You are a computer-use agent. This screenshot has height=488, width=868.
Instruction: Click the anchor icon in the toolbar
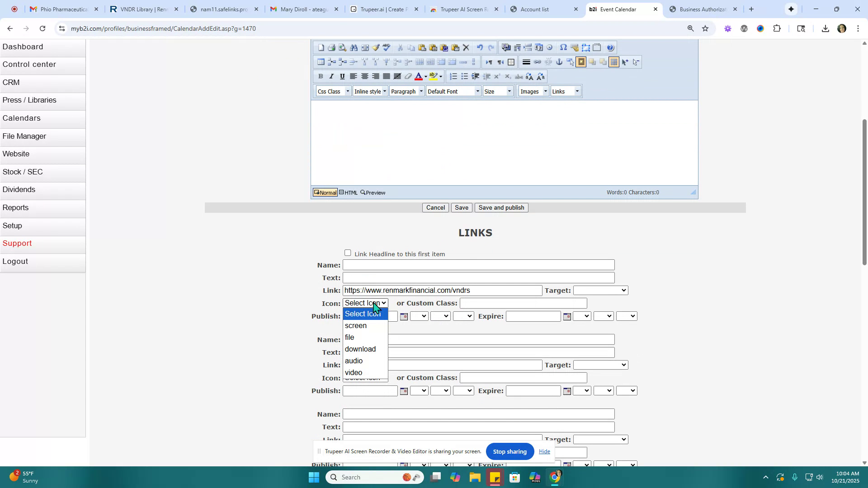pos(560,62)
